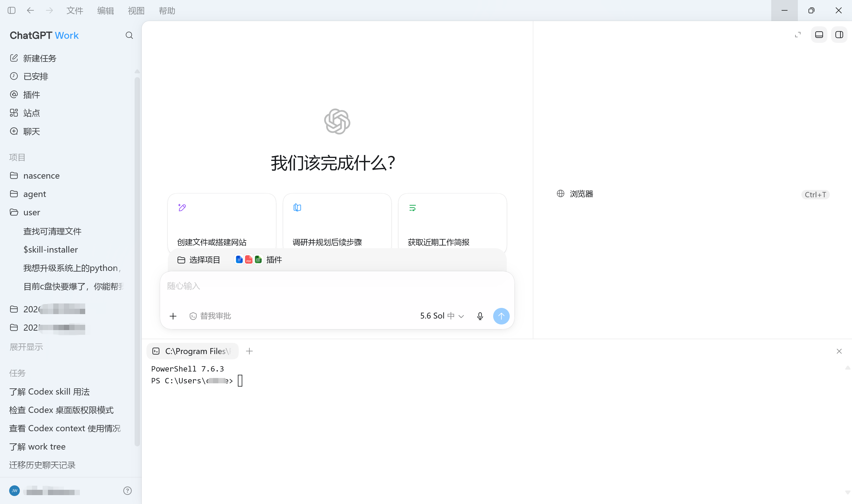The height and width of the screenshot is (504, 852).
Task: Select the agent project folder
Action: pos(28,194)
